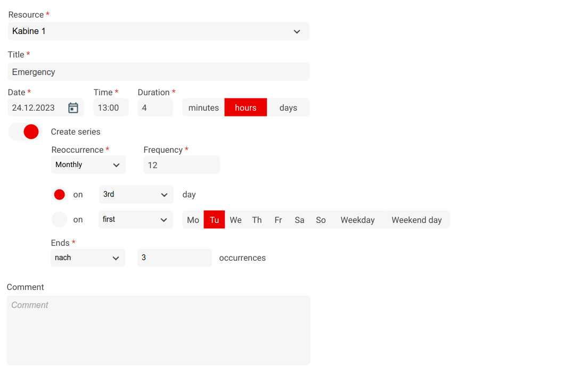Toggle the Create series switch

point(25,132)
